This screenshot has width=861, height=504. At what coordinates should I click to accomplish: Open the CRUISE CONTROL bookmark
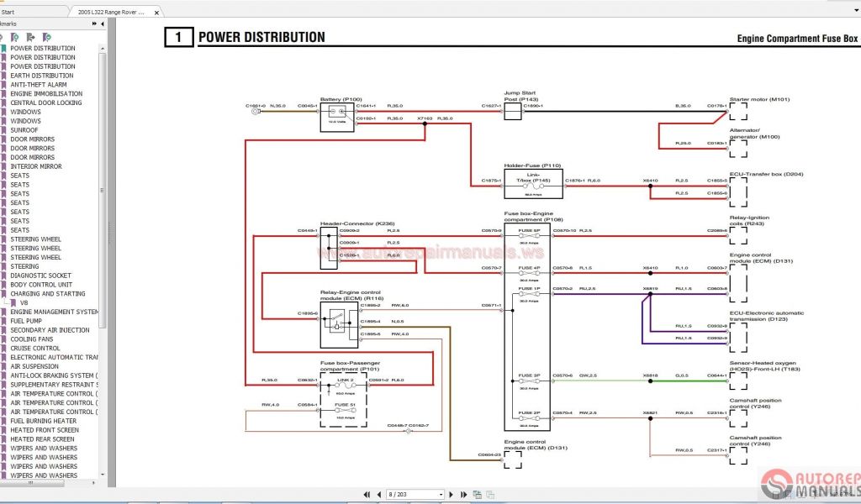point(34,348)
